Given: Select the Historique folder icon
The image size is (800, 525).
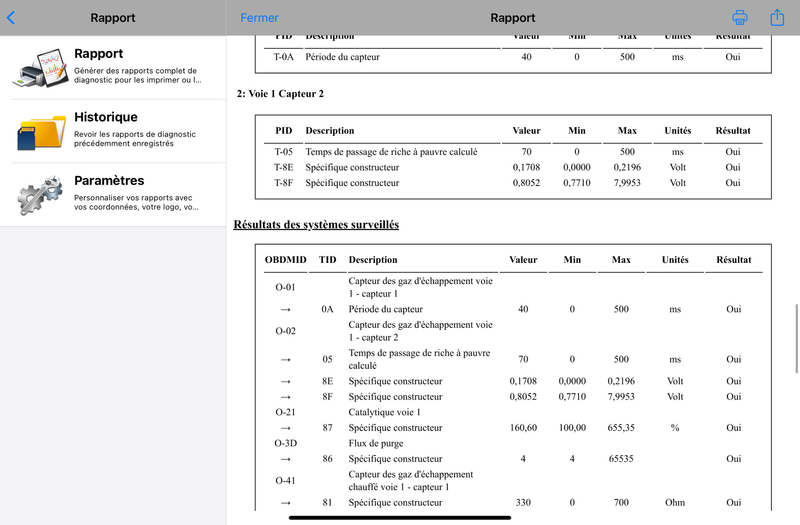Looking at the screenshot, I should tap(41, 132).
